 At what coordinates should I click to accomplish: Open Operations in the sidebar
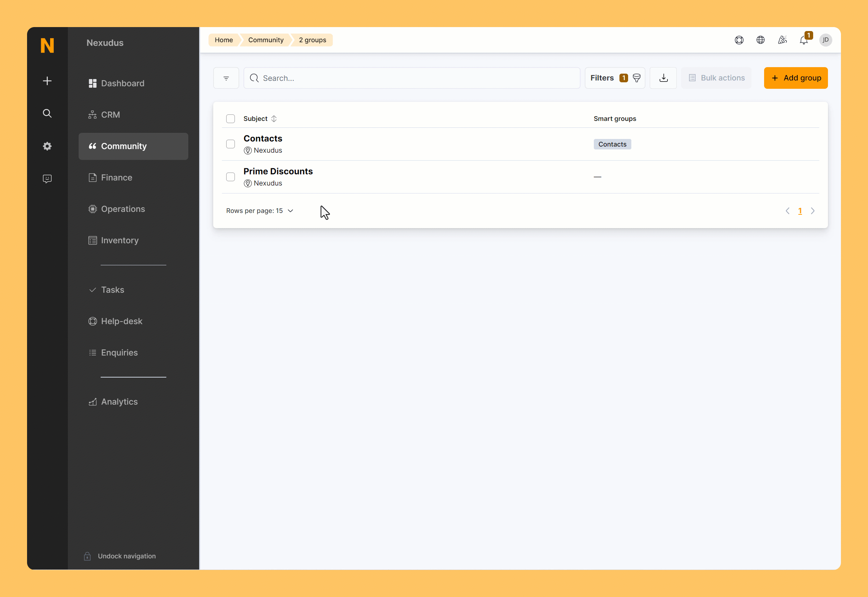coord(133,209)
